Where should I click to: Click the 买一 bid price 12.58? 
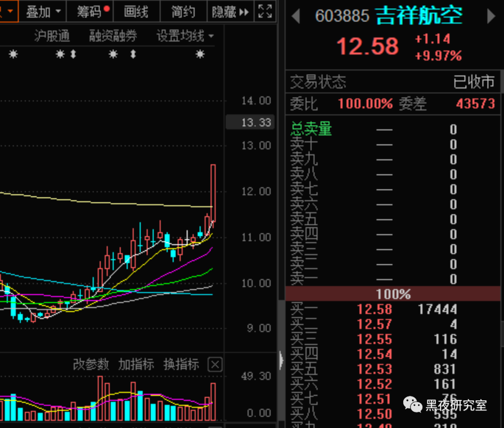(374, 310)
